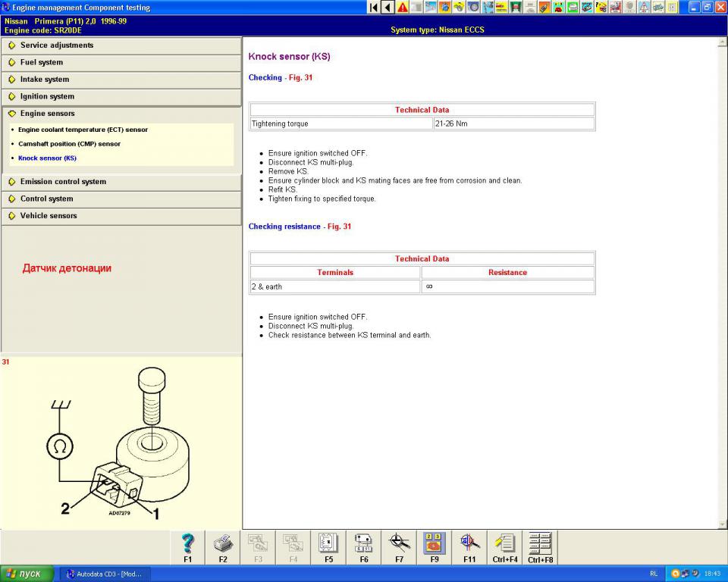
Task: Jump to first page arrow in top toolbar
Action: (x=373, y=7)
